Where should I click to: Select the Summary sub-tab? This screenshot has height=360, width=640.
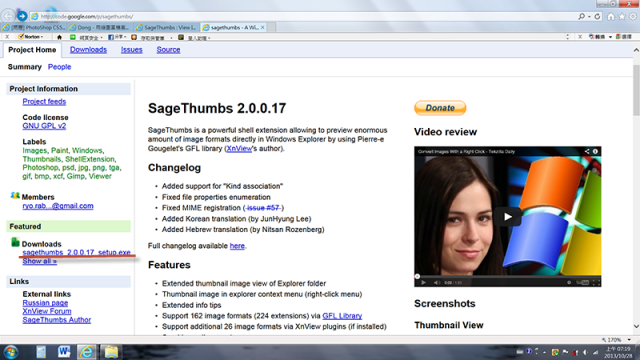point(24,67)
